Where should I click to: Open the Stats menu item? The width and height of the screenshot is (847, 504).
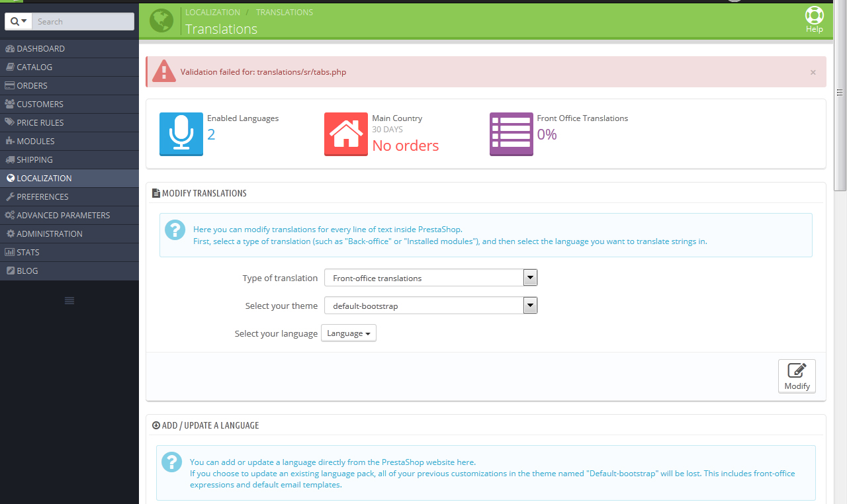click(69, 252)
